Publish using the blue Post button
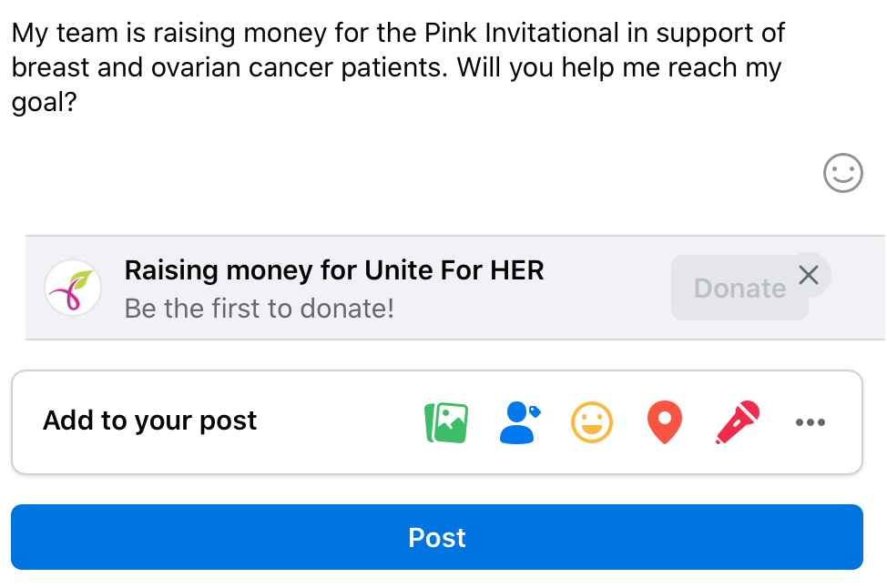Viewport: 887px width, 588px height. (x=437, y=537)
